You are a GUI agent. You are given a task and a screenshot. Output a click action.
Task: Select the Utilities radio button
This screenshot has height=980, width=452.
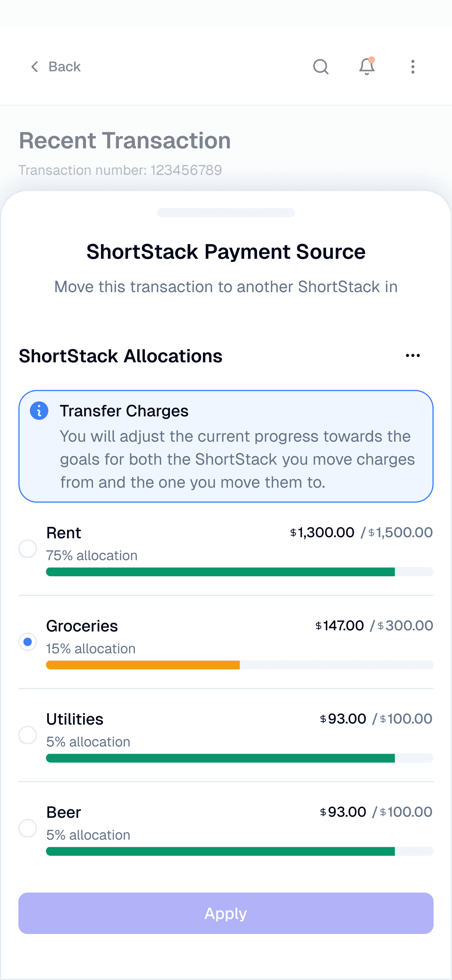pyautogui.click(x=28, y=735)
